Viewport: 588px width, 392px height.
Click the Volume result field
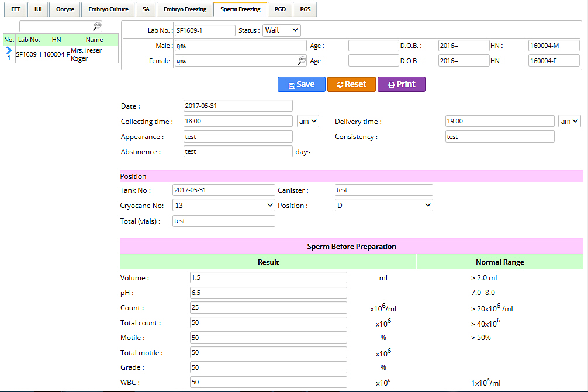[x=268, y=277]
